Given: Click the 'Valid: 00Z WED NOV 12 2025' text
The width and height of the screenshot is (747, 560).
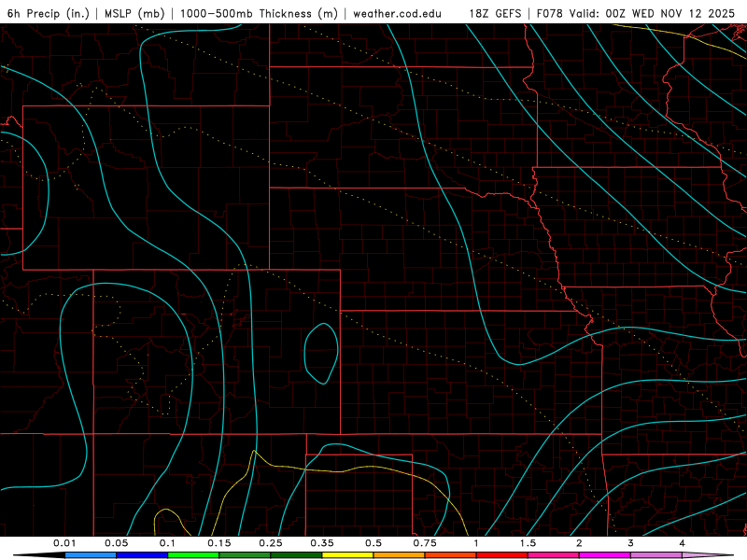Looking at the screenshot, I should pos(651,13).
